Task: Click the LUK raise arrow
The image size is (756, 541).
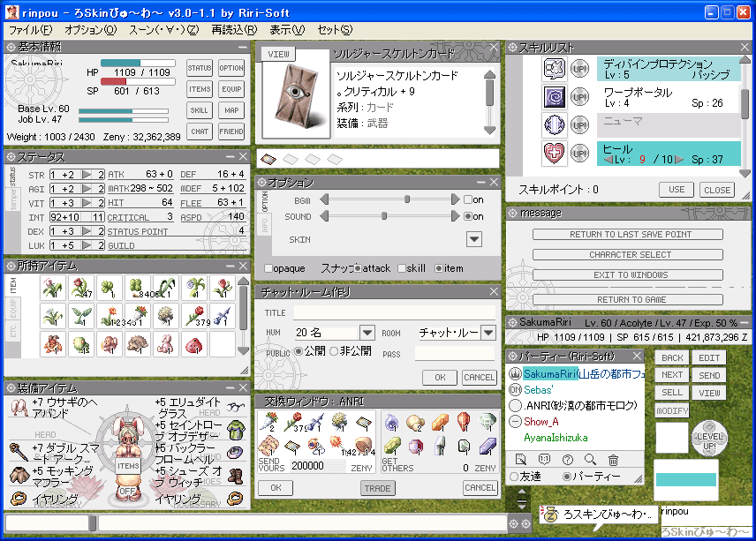Action: tap(87, 245)
